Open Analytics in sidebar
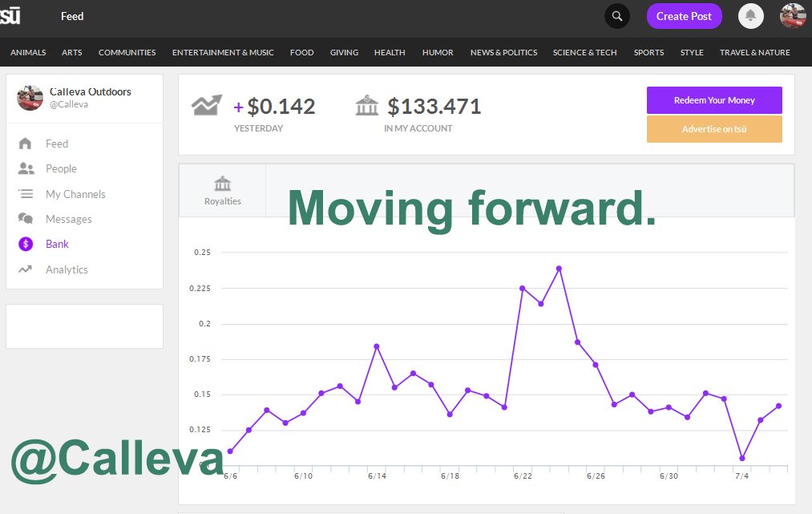The width and height of the screenshot is (812, 514). pyautogui.click(x=67, y=269)
